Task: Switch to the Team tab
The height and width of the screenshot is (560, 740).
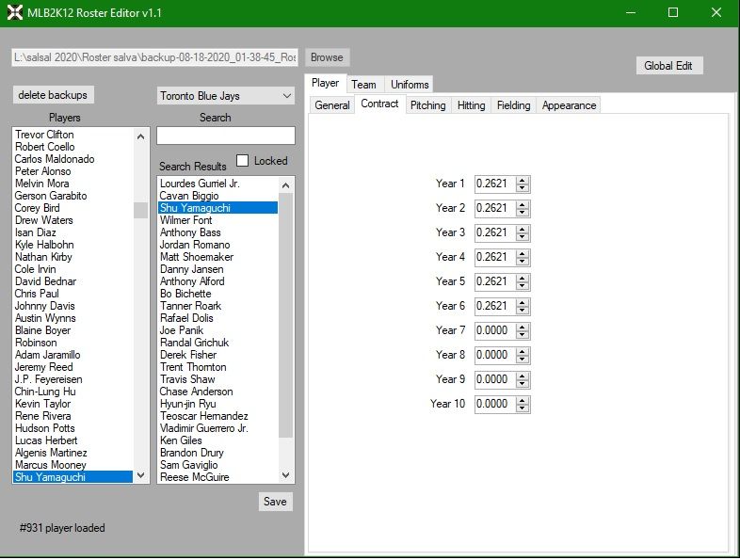Action: click(x=363, y=85)
